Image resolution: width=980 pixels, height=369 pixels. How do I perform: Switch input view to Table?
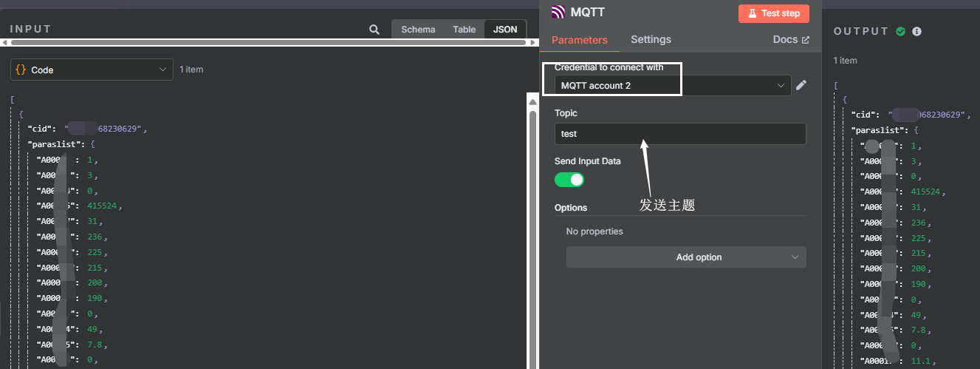click(x=464, y=30)
